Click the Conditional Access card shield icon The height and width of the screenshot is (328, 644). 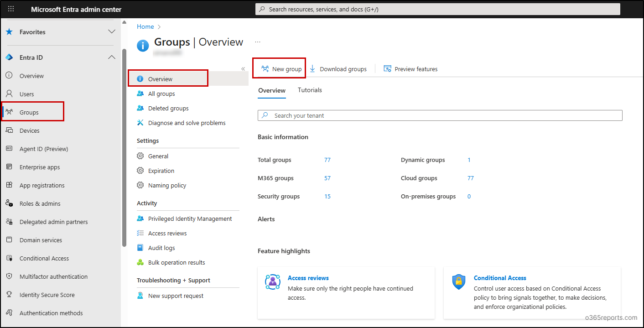click(459, 282)
